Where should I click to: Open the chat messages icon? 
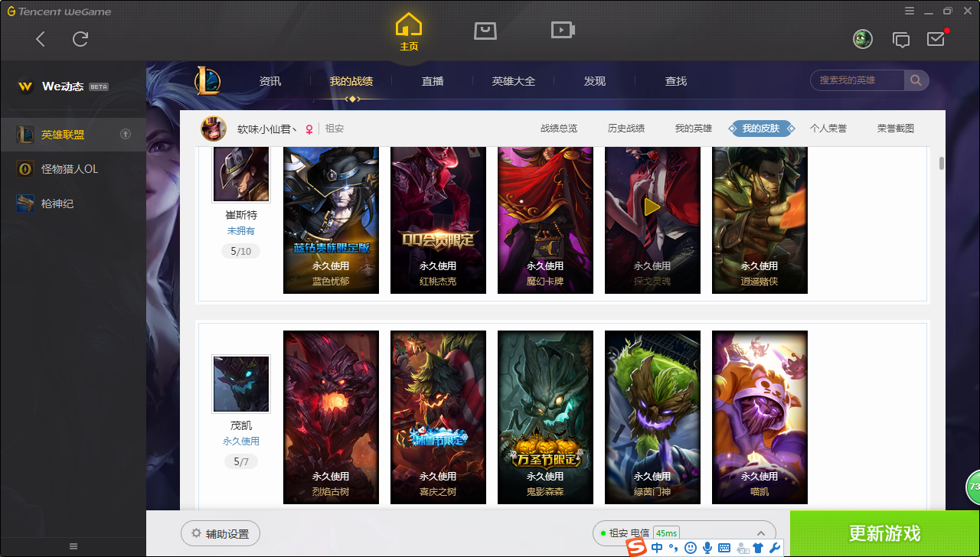[901, 39]
